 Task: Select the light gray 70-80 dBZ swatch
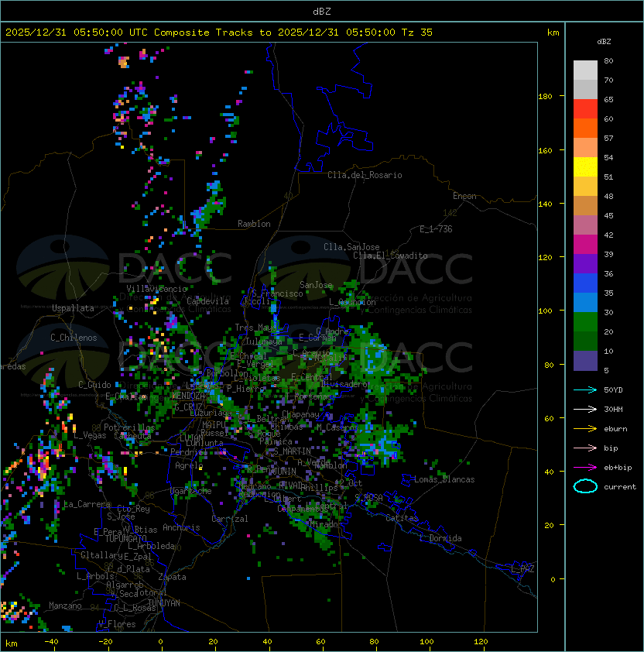click(x=585, y=70)
